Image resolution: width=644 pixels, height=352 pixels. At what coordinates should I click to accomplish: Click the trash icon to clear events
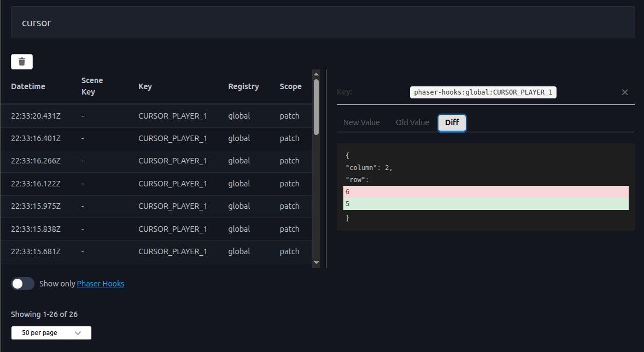pyautogui.click(x=22, y=62)
